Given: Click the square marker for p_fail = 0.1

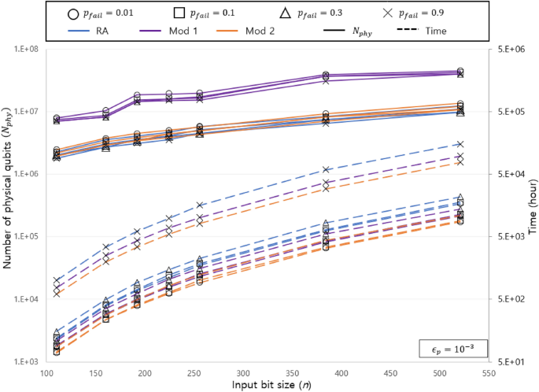Looking at the screenshot, I should pyautogui.click(x=179, y=13).
